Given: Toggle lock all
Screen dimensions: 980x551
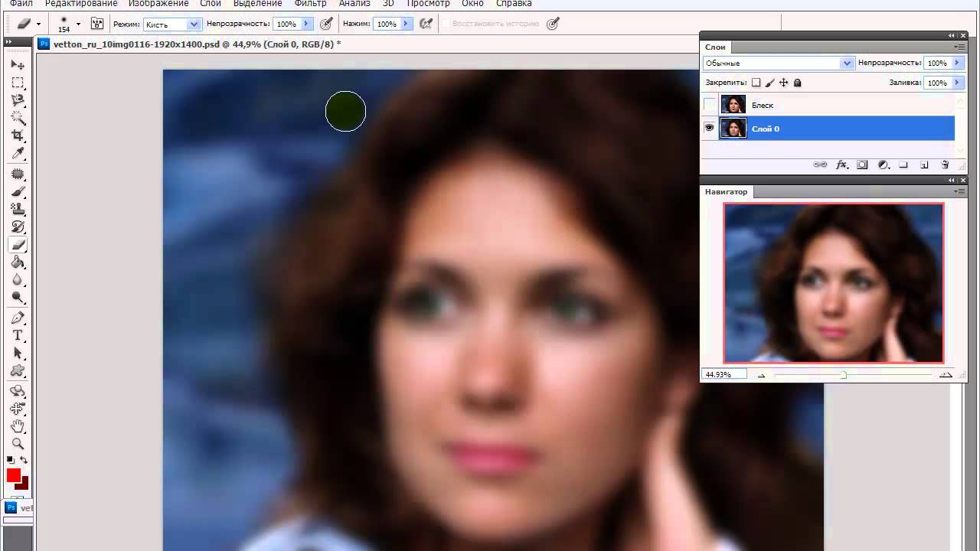Looking at the screenshot, I should point(797,83).
